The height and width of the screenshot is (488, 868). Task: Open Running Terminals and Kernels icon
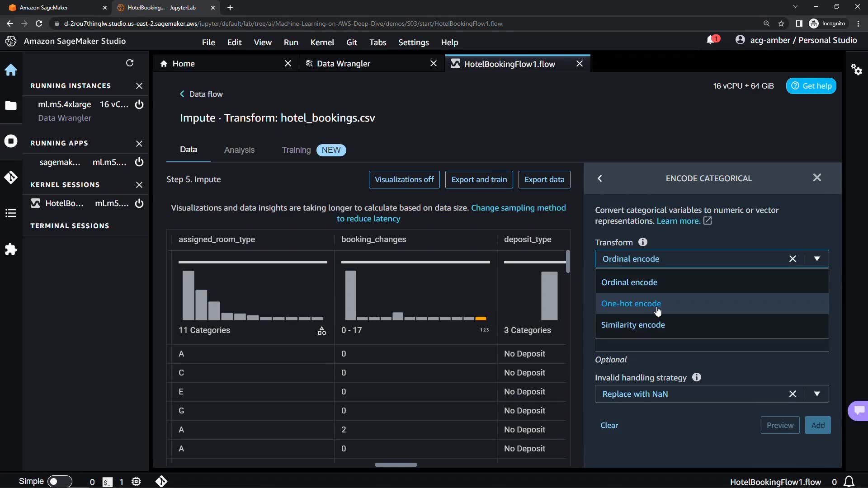click(x=11, y=141)
